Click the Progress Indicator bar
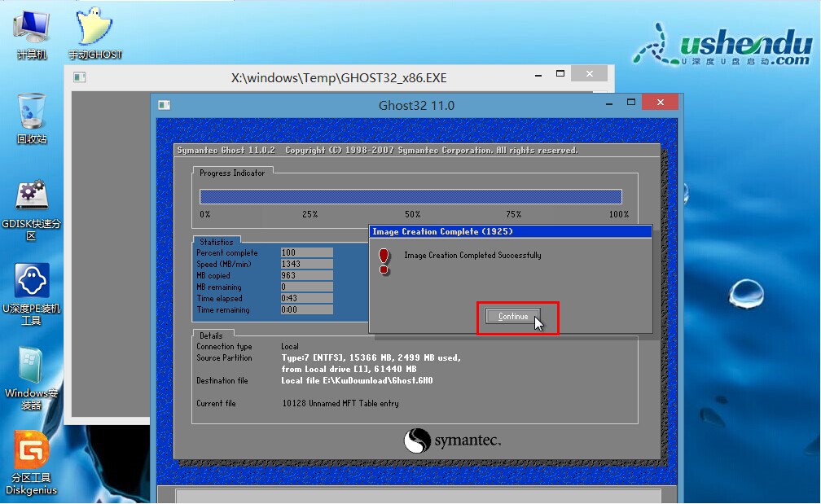821x504 pixels. (410, 197)
